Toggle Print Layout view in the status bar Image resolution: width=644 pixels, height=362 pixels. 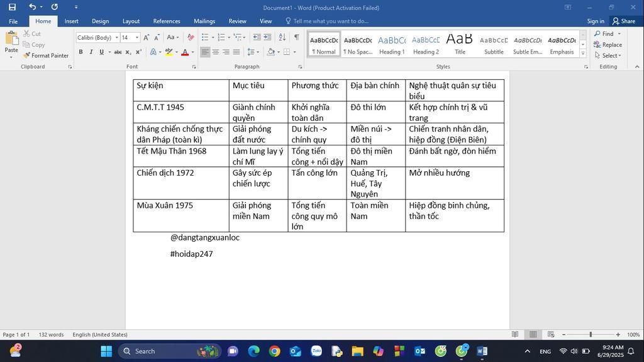coord(533,334)
